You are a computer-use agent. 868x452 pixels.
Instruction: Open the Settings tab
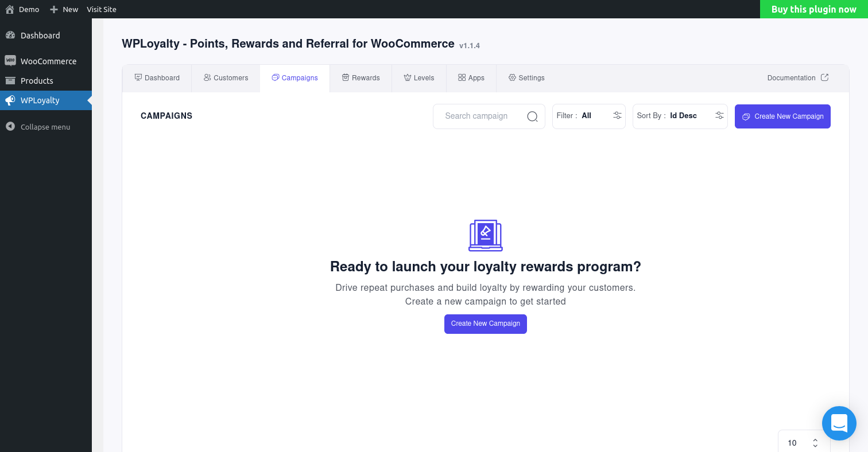coord(526,78)
